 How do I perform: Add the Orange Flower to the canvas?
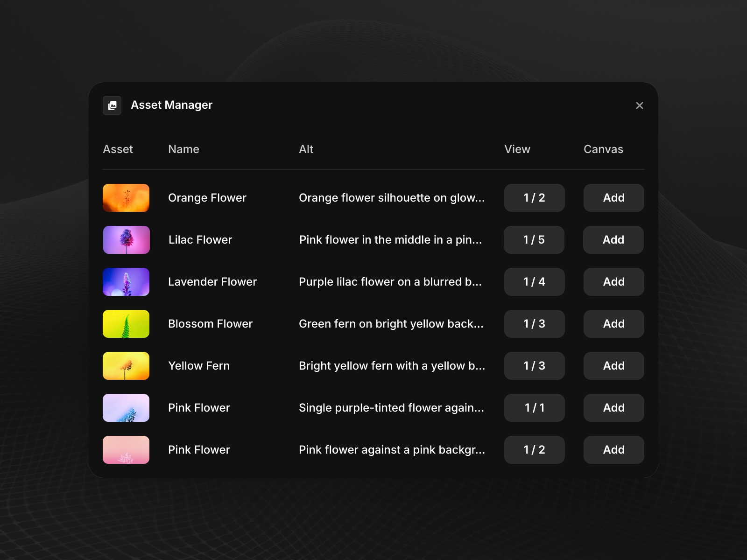pos(613,198)
